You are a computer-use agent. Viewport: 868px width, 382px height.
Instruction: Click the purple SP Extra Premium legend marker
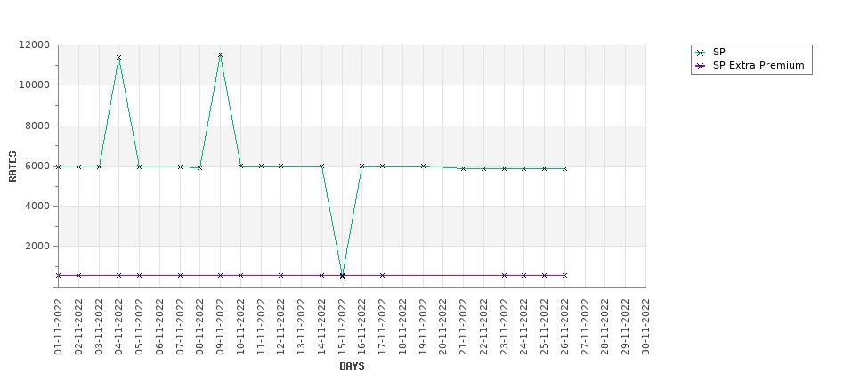click(x=701, y=66)
